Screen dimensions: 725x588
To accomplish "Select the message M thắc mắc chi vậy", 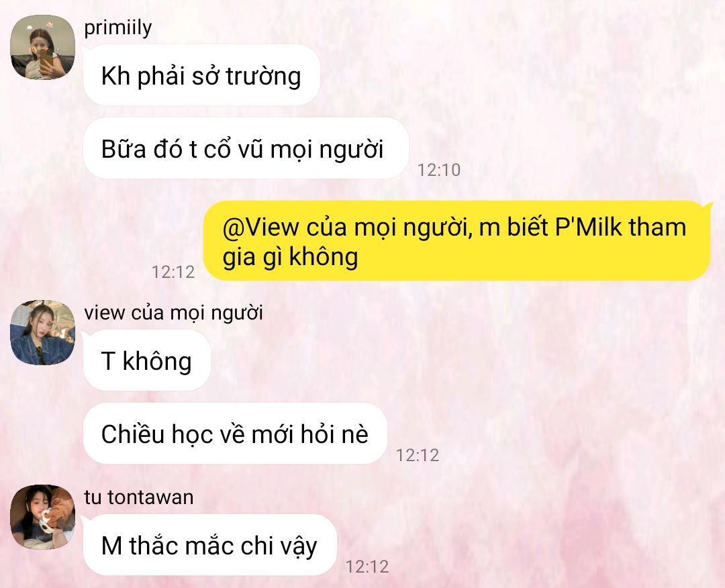I will (x=210, y=545).
